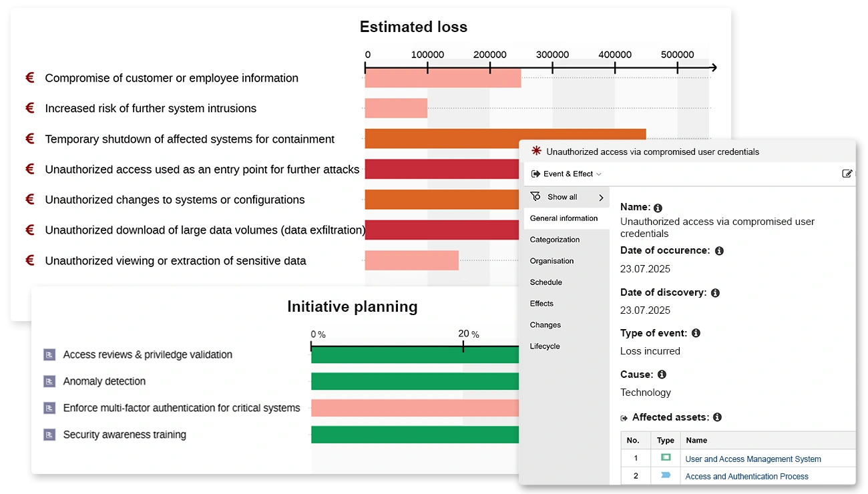The width and height of the screenshot is (868, 494).
Task: Open the edit pencil icon in the detail panel
Action: (x=847, y=173)
